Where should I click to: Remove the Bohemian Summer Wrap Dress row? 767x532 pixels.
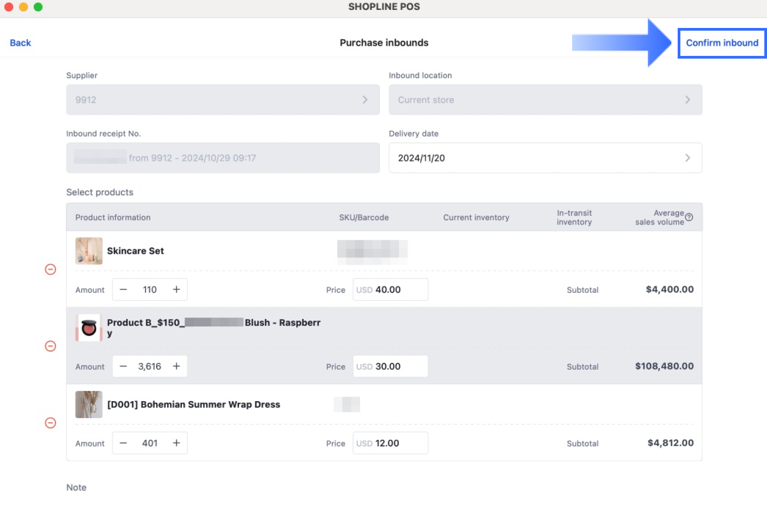51,423
